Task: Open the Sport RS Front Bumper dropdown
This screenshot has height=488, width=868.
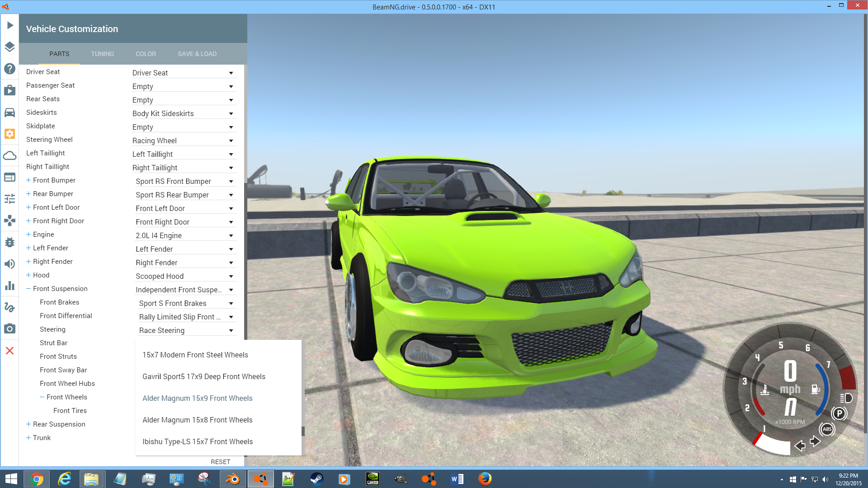Action: coord(185,181)
